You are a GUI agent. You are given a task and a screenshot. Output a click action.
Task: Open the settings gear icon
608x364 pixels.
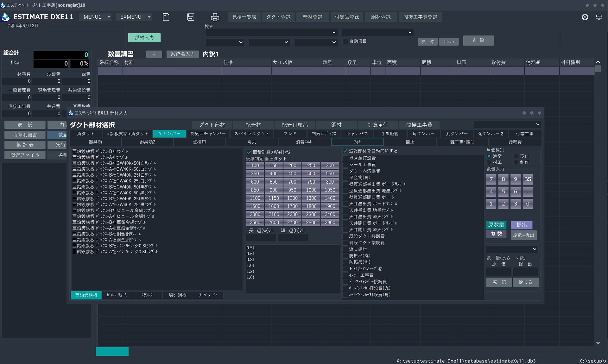tap(585, 17)
